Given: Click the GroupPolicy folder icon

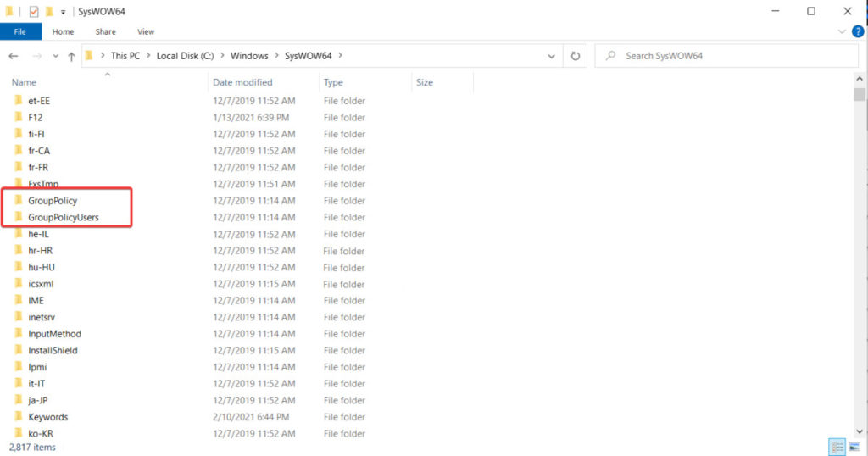Looking at the screenshot, I should coord(18,201).
